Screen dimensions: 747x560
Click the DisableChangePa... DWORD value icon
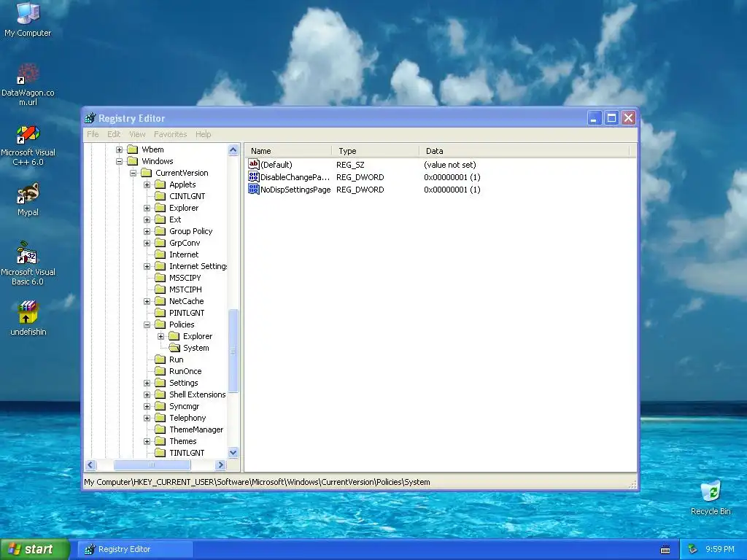(x=253, y=176)
